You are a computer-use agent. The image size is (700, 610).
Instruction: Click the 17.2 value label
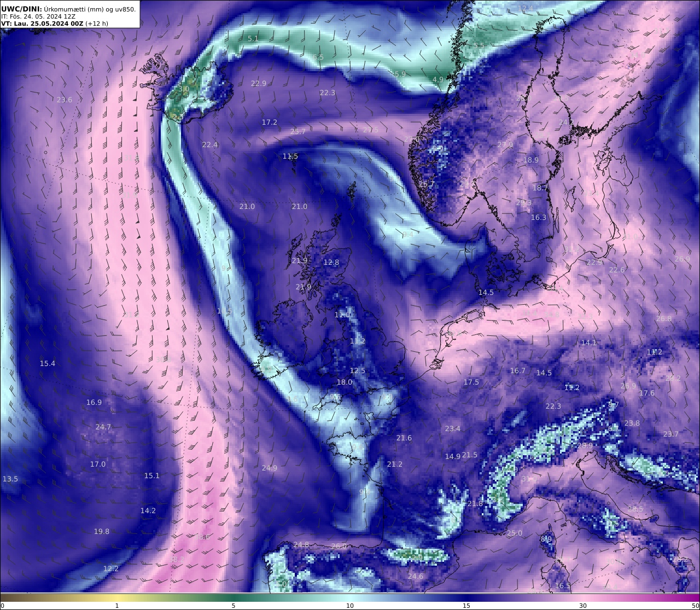point(270,122)
